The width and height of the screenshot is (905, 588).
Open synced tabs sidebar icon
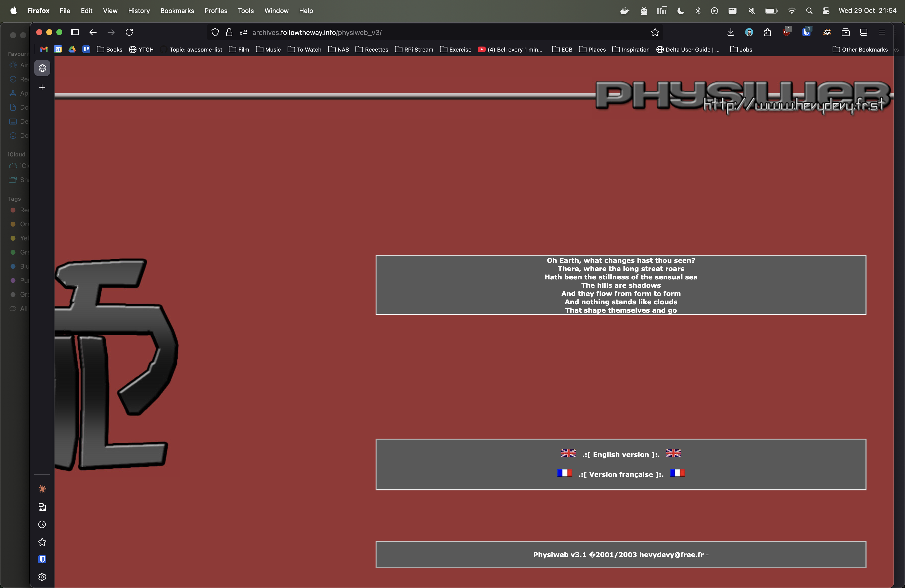42,507
